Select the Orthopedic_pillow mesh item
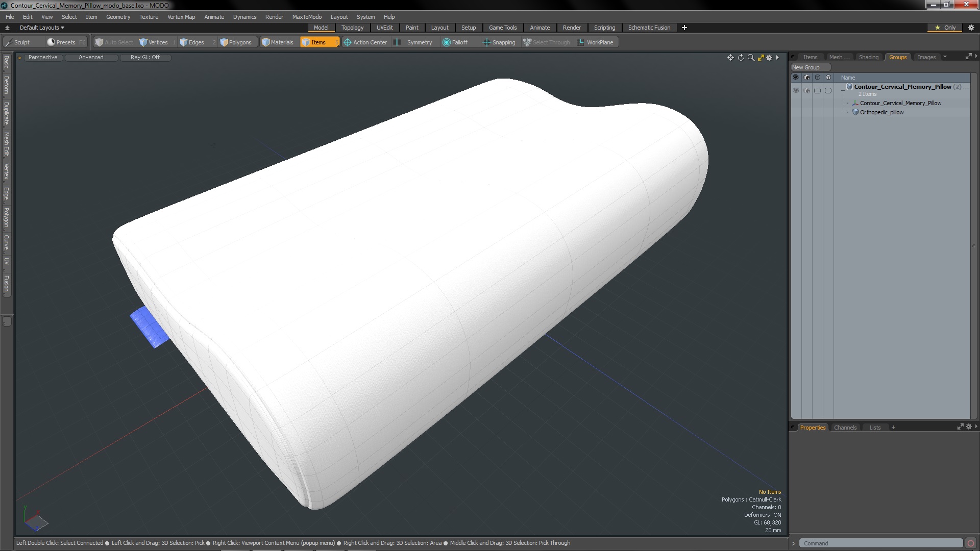 (881, 112)
